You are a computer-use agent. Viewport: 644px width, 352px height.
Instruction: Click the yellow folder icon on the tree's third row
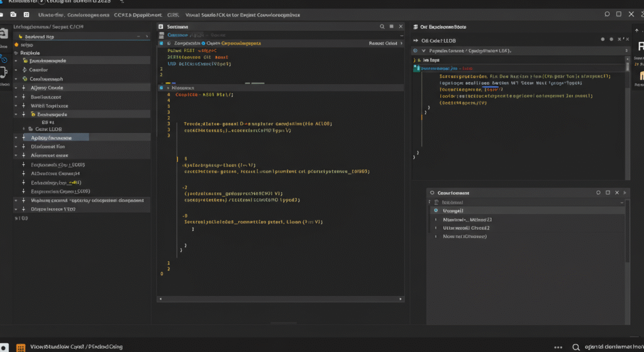[x=25, y=60]
